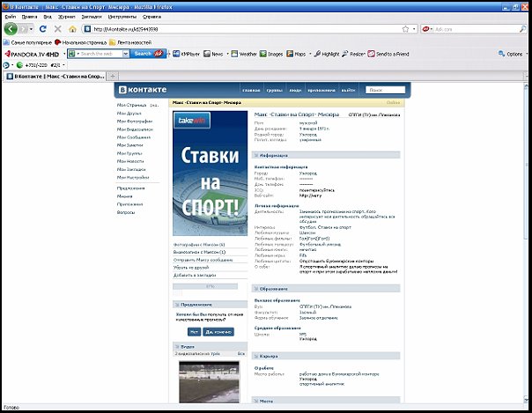
Task: Click the browser home icon
Action: pyautogui.click(x=72, y=28)
